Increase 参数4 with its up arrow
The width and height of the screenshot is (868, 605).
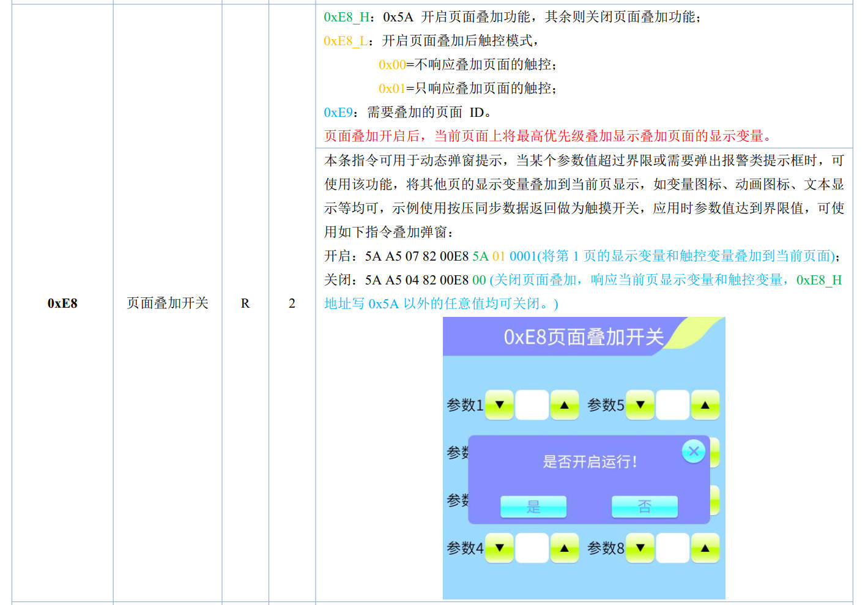point(564,548)
